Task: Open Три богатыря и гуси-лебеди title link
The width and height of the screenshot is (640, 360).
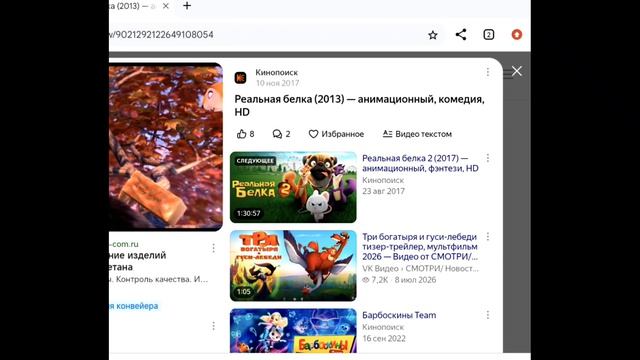Action: click(x=420, y=247)
